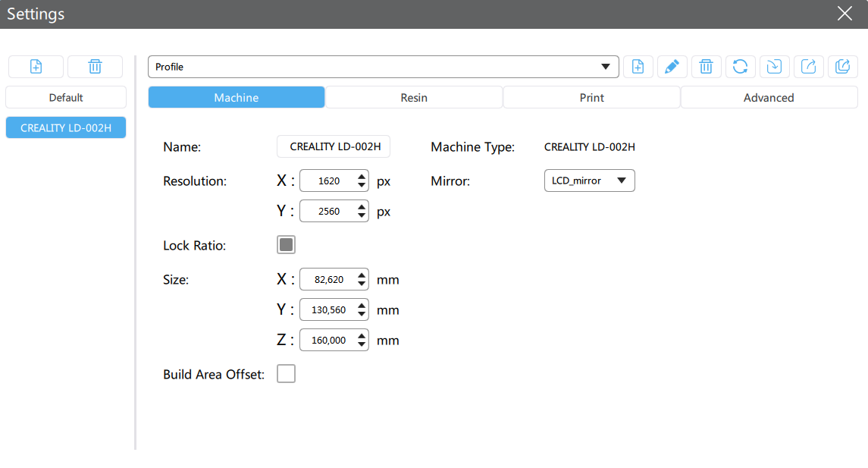Select the Default machine entry

pyautogui.click(x=66, y=98)
